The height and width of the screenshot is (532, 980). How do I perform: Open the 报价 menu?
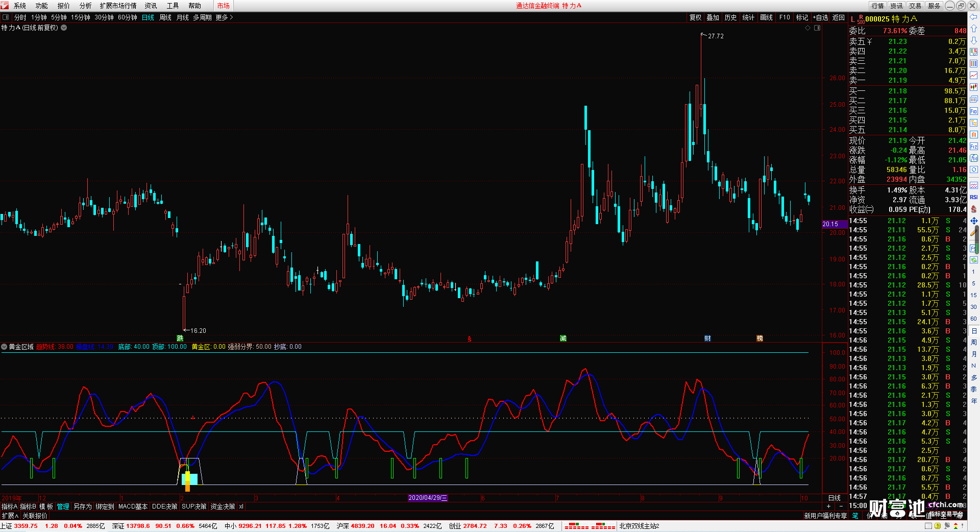pos(64,6)
